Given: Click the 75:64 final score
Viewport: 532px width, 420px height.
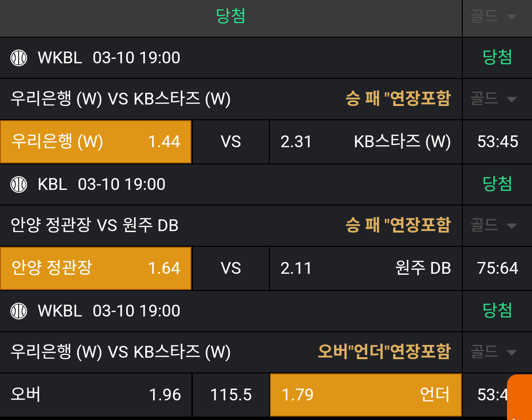Looking at the screenshot, I should (x=497, y=268).
